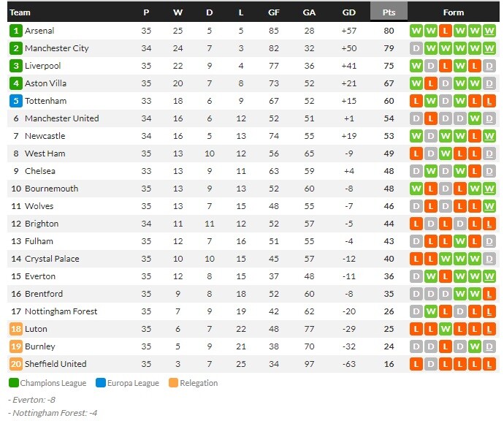
Task: Open the Crystal Palace team link
Action: [x=52, y=259]
